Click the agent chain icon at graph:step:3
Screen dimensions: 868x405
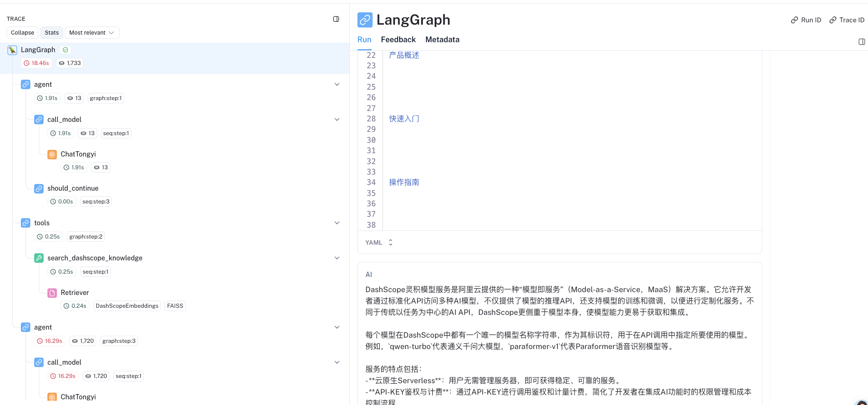click(x=26, y=327)
